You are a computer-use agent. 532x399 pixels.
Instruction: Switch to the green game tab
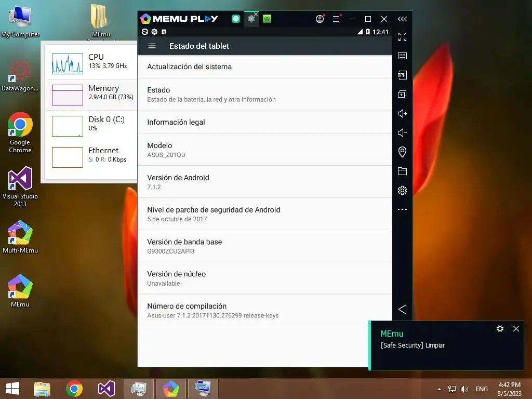[267, 19]
